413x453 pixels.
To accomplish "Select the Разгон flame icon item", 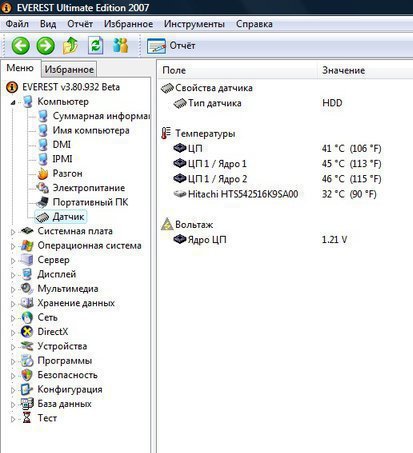I will coord(60,173).
